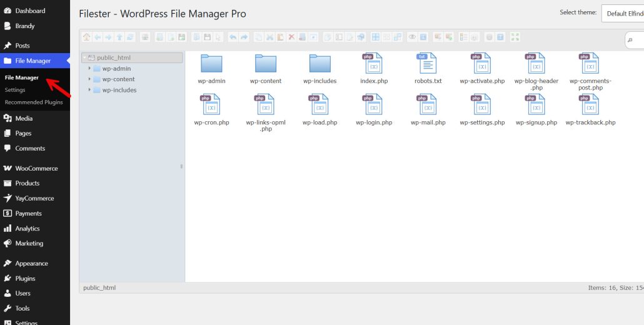This screenshot has height=325, width=644.
Task: Open the WooCommerce sidebar menu
Action: (35, 168)
